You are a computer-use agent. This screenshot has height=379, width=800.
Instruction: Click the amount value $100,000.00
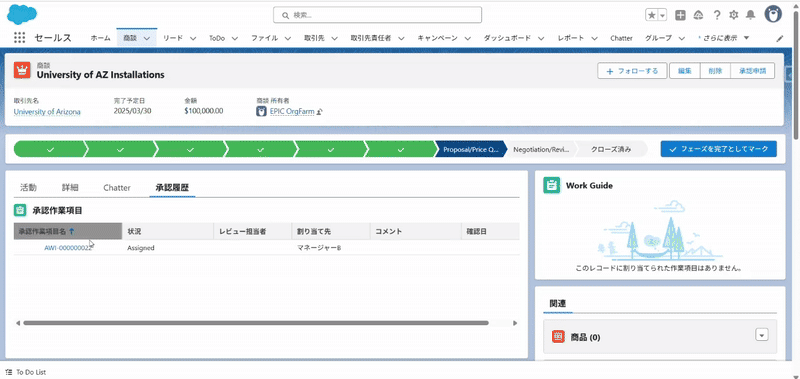click(204, 111)
